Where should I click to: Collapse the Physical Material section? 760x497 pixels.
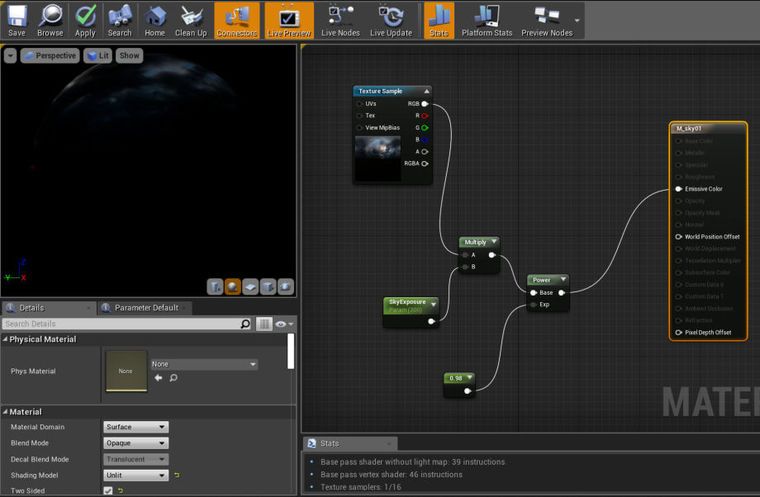click(5, 339)
